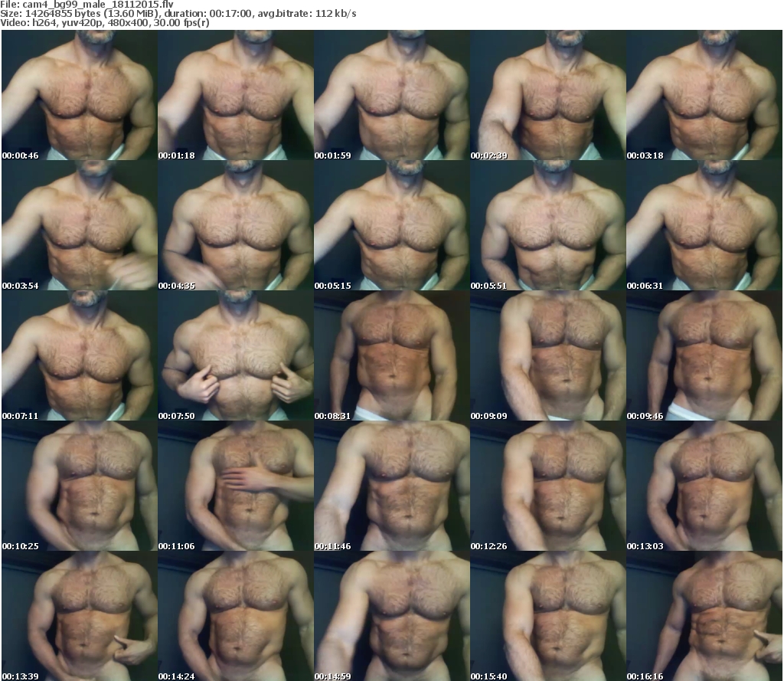Open the 00:14:24 preview frame
The height and width of the screenshot is (681, 784).
pos(236,616)
